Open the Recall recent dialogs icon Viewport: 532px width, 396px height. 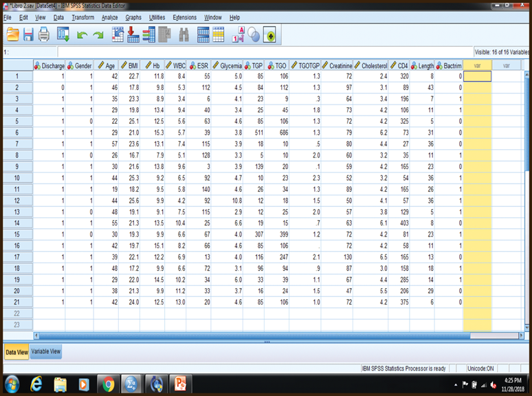63,34
